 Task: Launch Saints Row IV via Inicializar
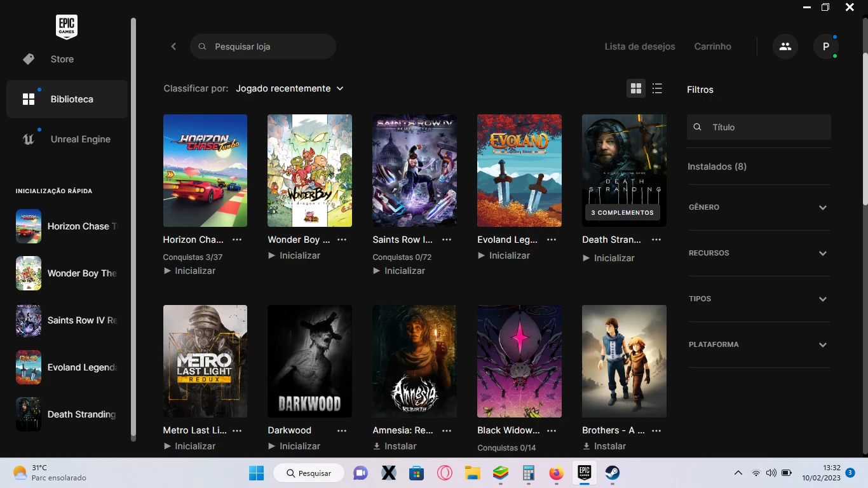click(399, 271)
